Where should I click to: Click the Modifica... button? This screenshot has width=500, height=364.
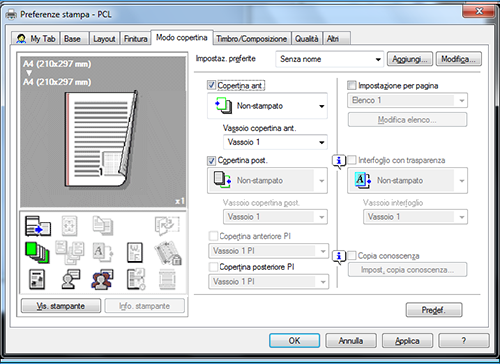pyautogui.click(x=459, y=59)
